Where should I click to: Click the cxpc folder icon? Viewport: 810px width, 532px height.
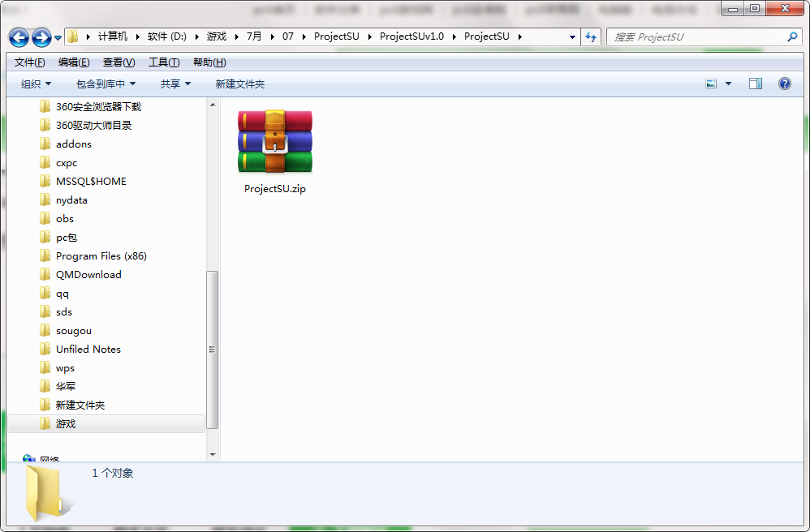(45, 162)
